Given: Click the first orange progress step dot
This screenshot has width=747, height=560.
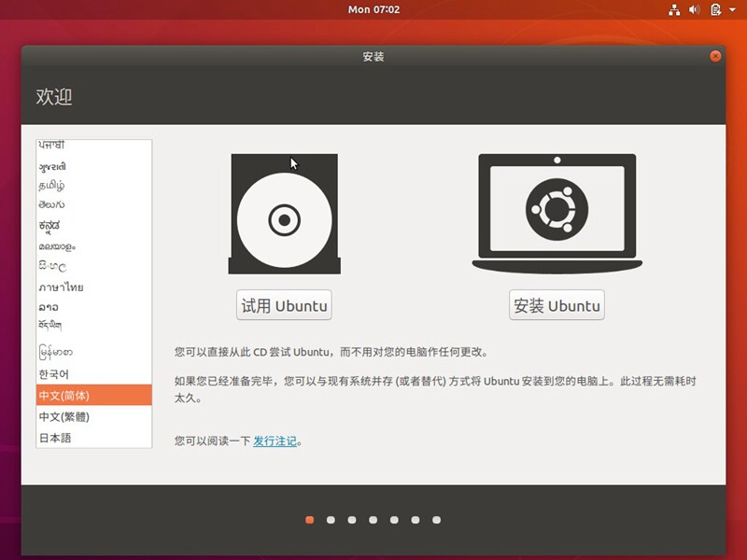Looking at the screenshot, I should 310,520.
